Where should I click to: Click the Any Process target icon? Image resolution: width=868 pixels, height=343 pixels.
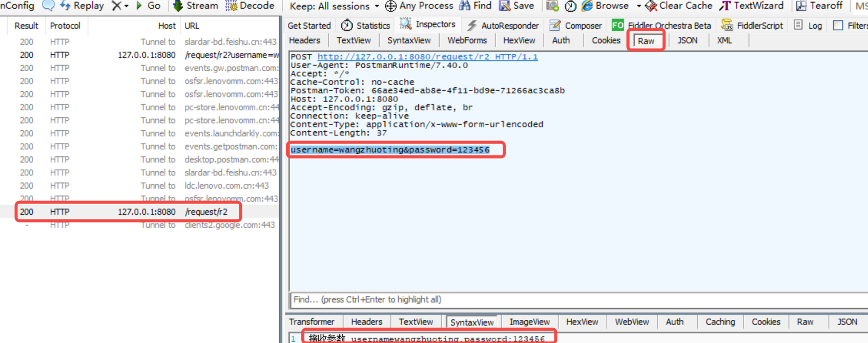[x=390, y=6]
